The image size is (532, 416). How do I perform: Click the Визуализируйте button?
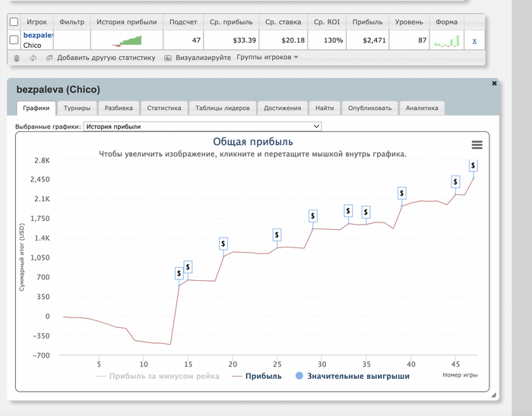(x=203, y=58)
